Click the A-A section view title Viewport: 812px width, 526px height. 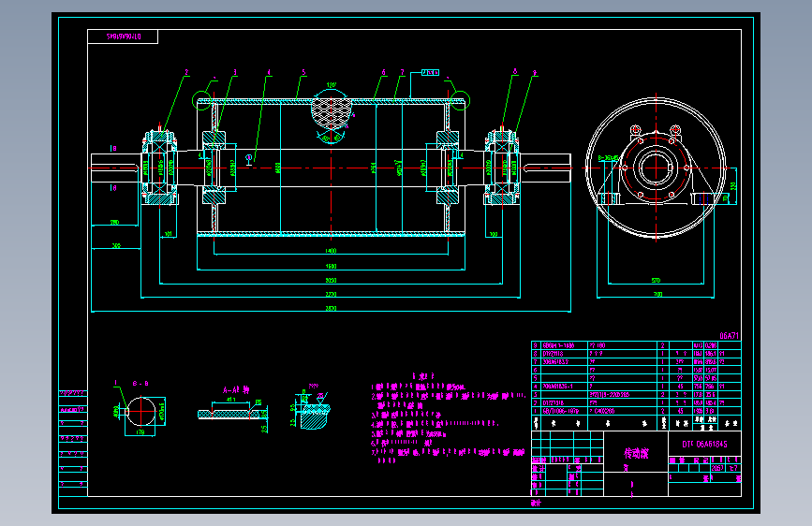[x=236, y=390]
